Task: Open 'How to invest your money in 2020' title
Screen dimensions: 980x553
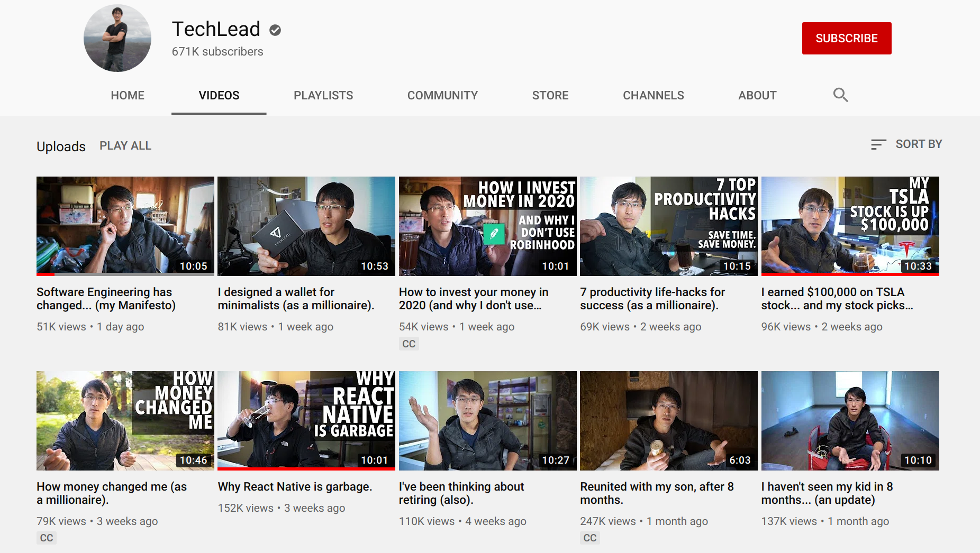Action: pyautogui.click(x=474, y=299)
